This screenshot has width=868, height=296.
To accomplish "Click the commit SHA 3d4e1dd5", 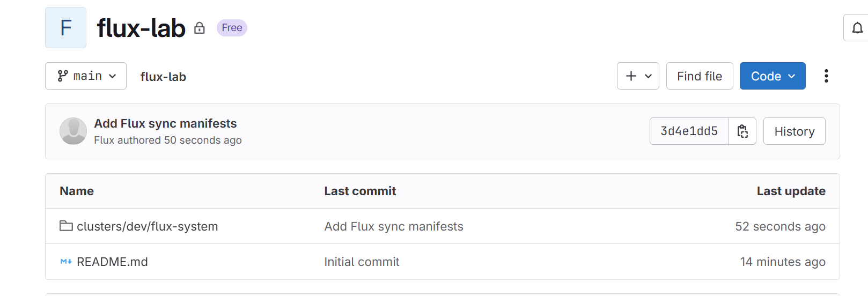I will click(x=689, y=131).
